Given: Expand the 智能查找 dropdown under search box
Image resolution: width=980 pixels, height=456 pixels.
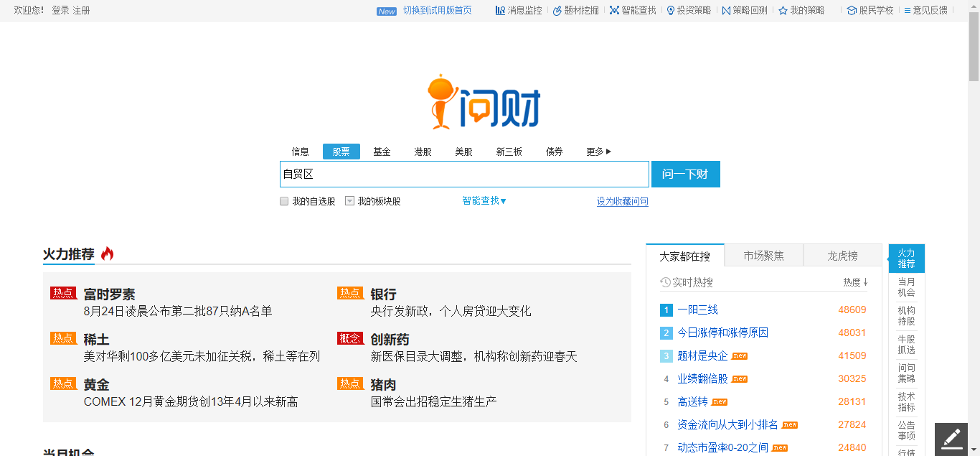Looking at the screenshot, I should pyautogui.click(x=484, y=201).
